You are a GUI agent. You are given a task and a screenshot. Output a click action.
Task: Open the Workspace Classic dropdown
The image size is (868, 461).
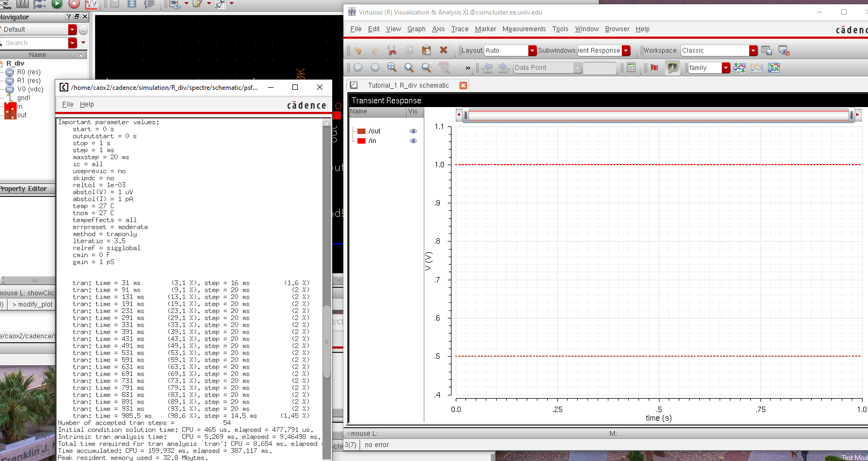tap(753, 51)
